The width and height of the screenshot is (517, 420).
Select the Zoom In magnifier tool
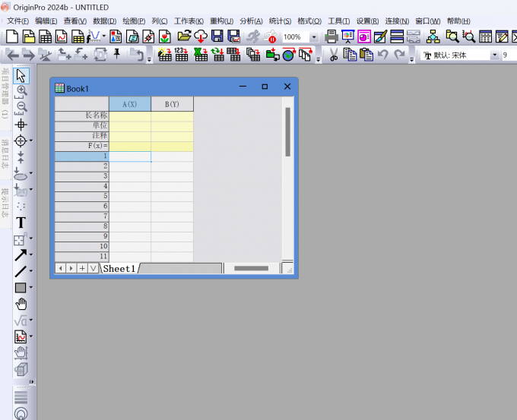click(x=21, y=91)
